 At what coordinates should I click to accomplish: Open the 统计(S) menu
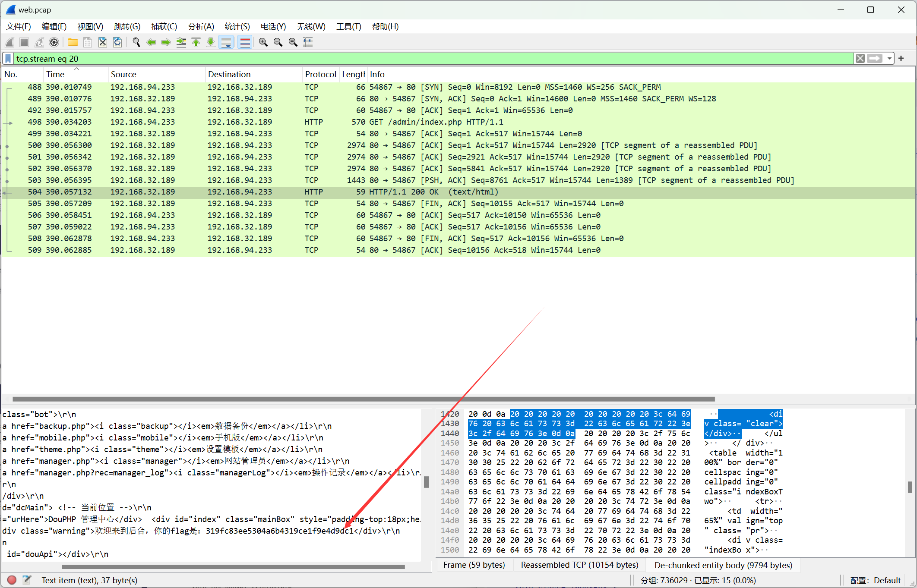(237, 27)
